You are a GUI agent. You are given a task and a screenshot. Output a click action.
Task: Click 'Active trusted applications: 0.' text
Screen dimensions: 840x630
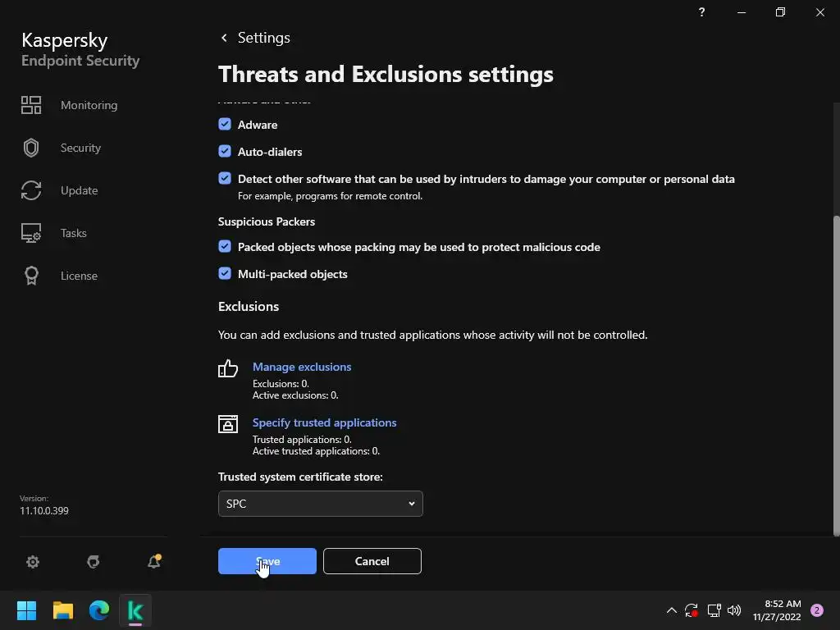[x=316, y=451]
